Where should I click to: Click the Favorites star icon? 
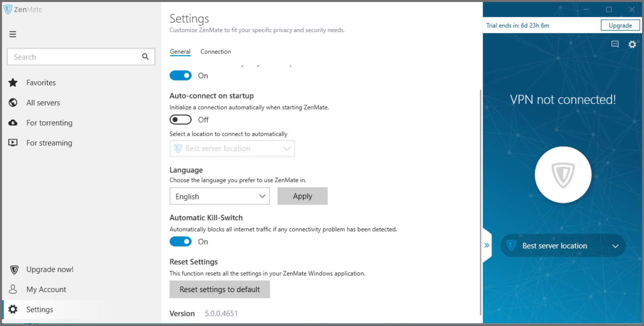13,83
